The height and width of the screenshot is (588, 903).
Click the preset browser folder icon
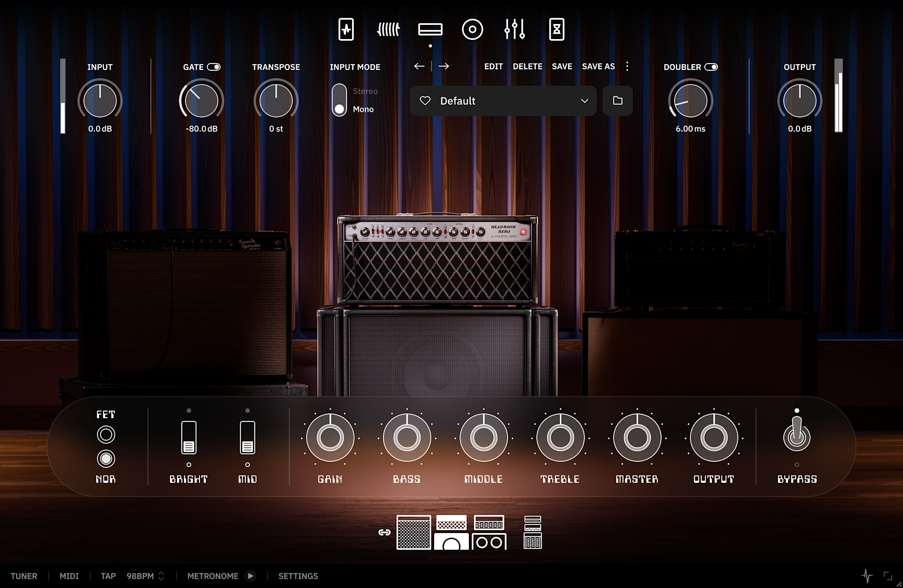tap(618, 101)
